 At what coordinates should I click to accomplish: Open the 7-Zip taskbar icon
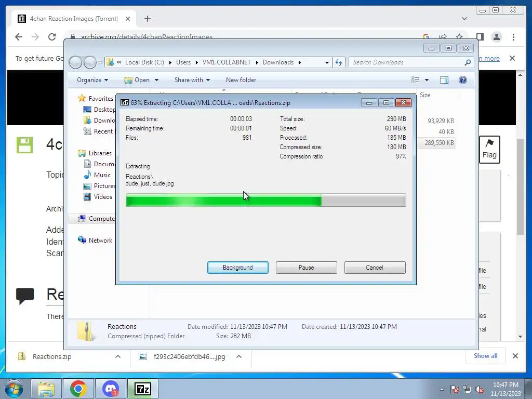142,389
